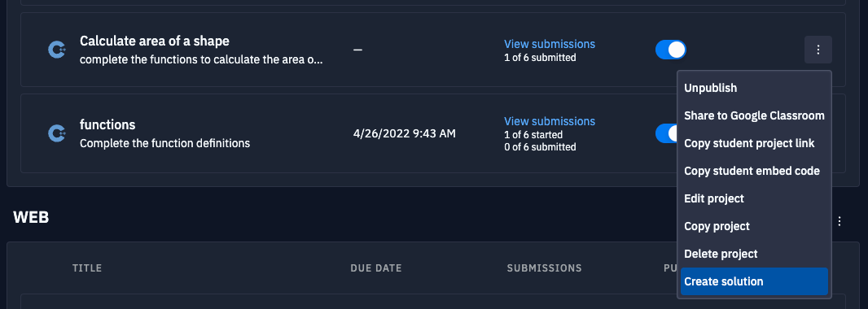Image resolution: width=868 pixels, height=309 pixels.
Task: Toggle the published switch for the functions project
Action: tap(667, 133)
